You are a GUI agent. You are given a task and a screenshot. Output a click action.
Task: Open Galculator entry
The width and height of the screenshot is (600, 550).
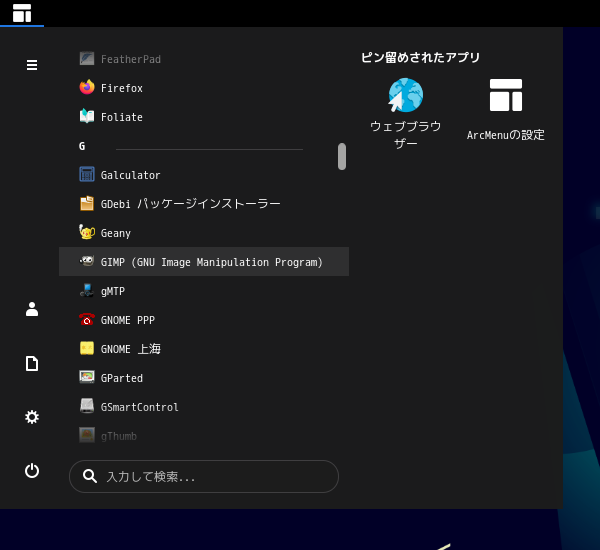coord(204,175)
